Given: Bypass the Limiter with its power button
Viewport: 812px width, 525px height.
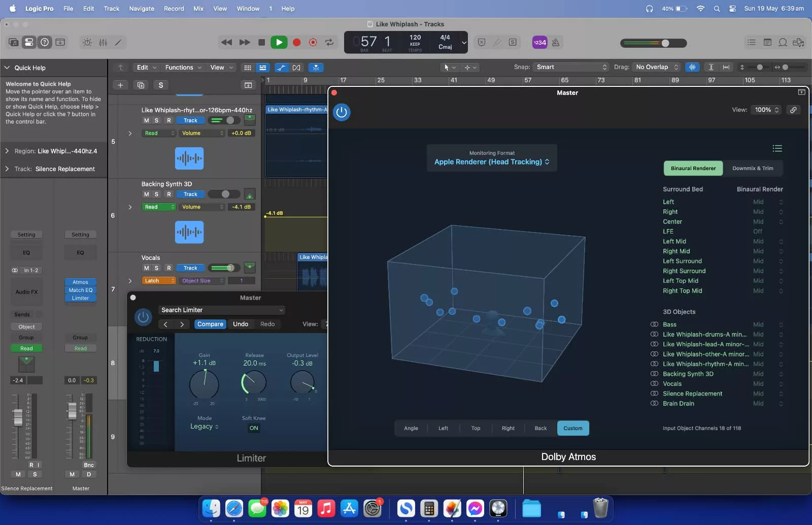Looking at the screenshot, I should [144, 317].
